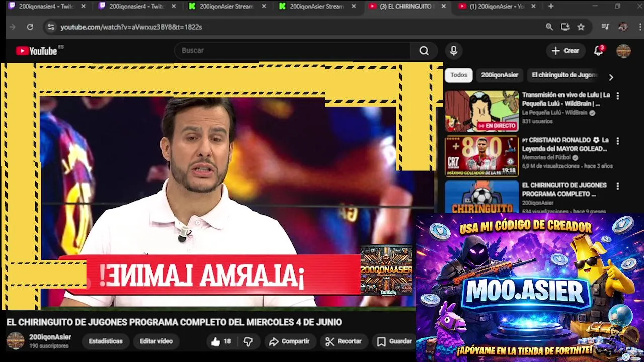This screenshot has width=644, height=362.
Task: Open the Transmisión en vivo de Lulu title
Action: 566,99
